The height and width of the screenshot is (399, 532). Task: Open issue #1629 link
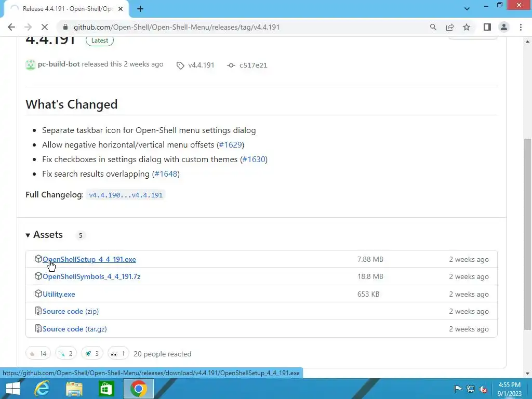(x=230, y=145)
